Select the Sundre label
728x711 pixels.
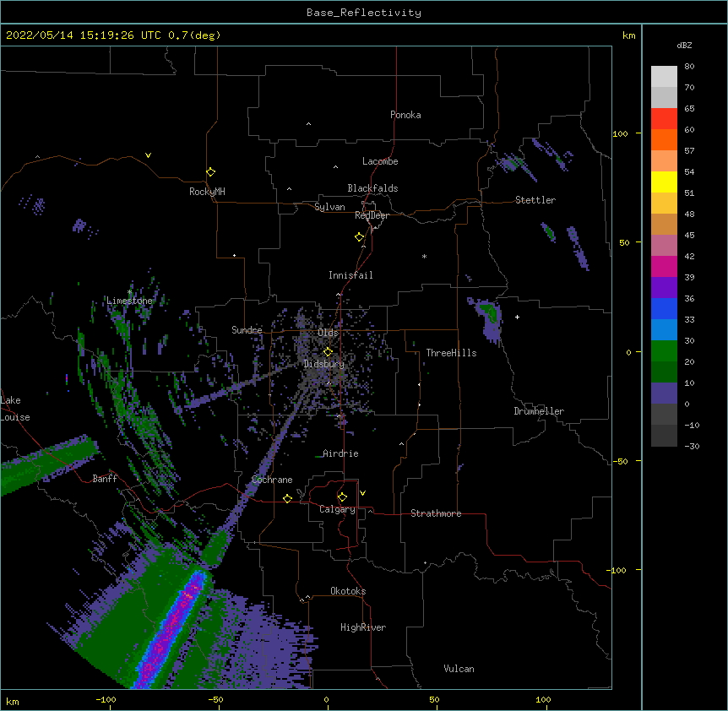point(247,330)
